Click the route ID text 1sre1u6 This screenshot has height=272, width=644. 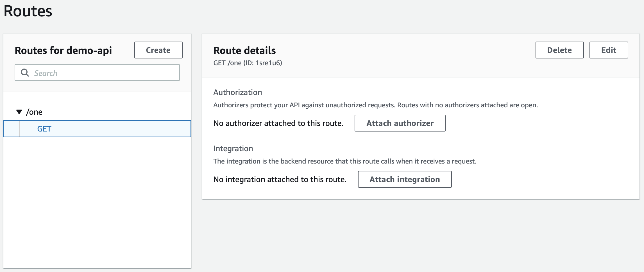(x=269, y=63)
